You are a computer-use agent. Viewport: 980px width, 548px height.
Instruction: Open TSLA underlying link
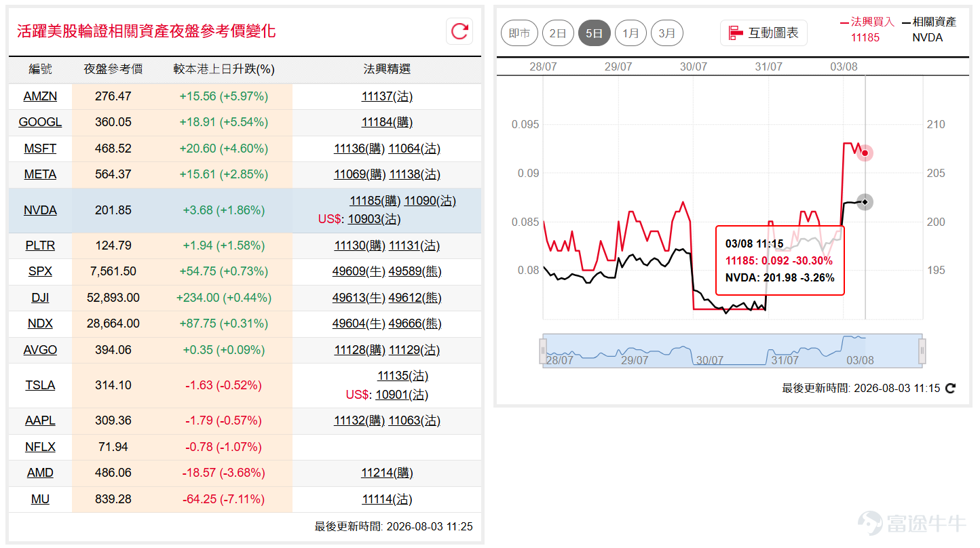pyautogui.click(x=40, y=385)
